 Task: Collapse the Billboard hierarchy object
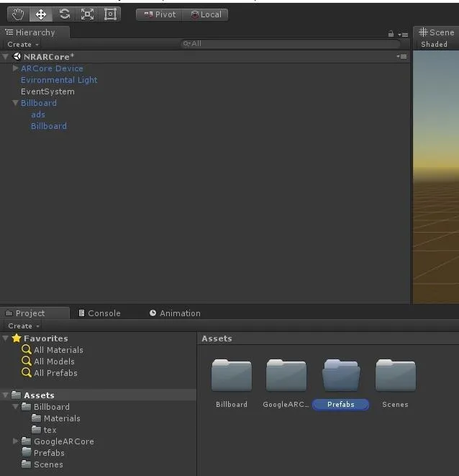click(x=15, y=103)
